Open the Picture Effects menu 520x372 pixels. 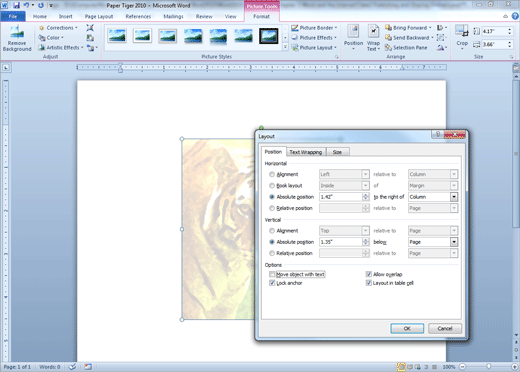[x=314, y=38]
